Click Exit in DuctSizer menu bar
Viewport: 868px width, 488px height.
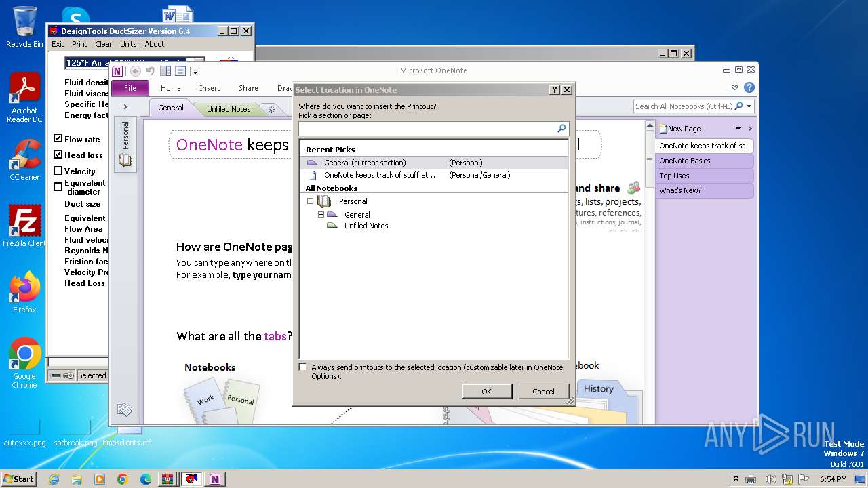(58, 44)
